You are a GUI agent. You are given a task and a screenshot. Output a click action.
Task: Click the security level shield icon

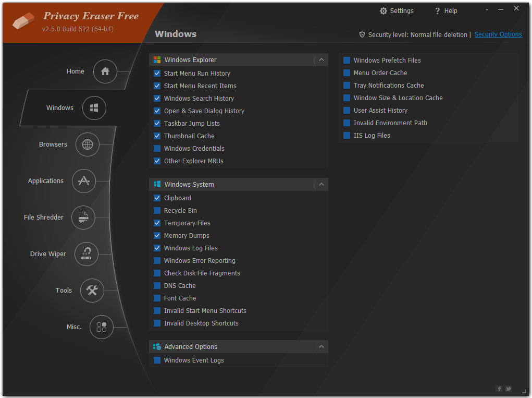[362, 34]
